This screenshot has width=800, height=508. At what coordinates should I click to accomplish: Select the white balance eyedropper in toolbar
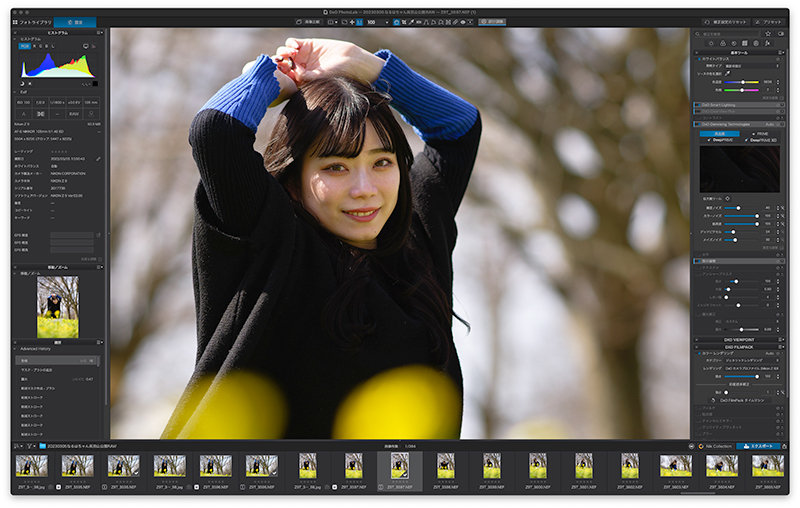click(x=411, y=22)
